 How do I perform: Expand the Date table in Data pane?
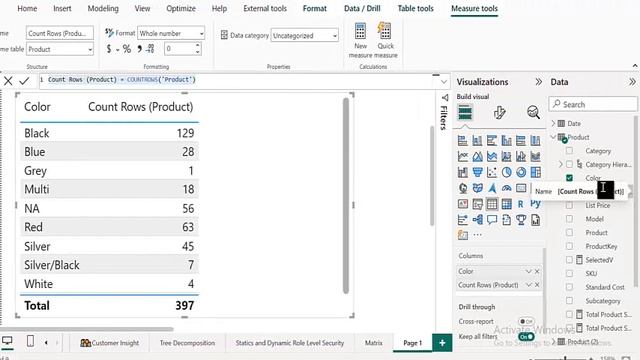(x=553, y=123)
